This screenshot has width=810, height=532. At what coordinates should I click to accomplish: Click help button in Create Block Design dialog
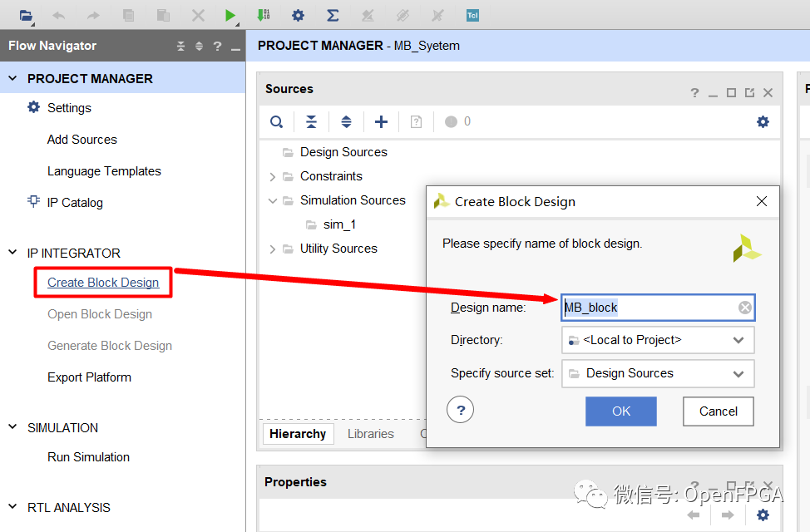[460, 410]
